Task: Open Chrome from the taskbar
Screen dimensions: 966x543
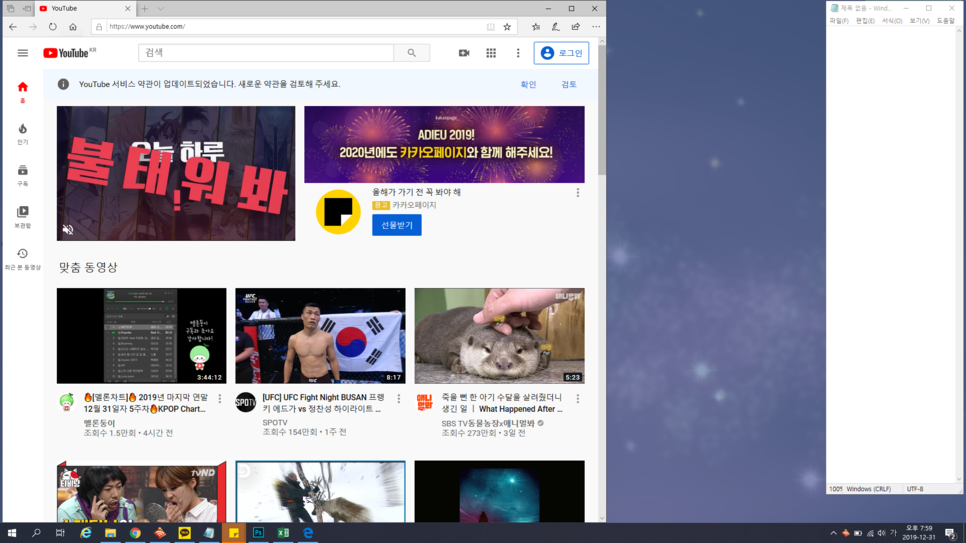Action: coord(135,533)
